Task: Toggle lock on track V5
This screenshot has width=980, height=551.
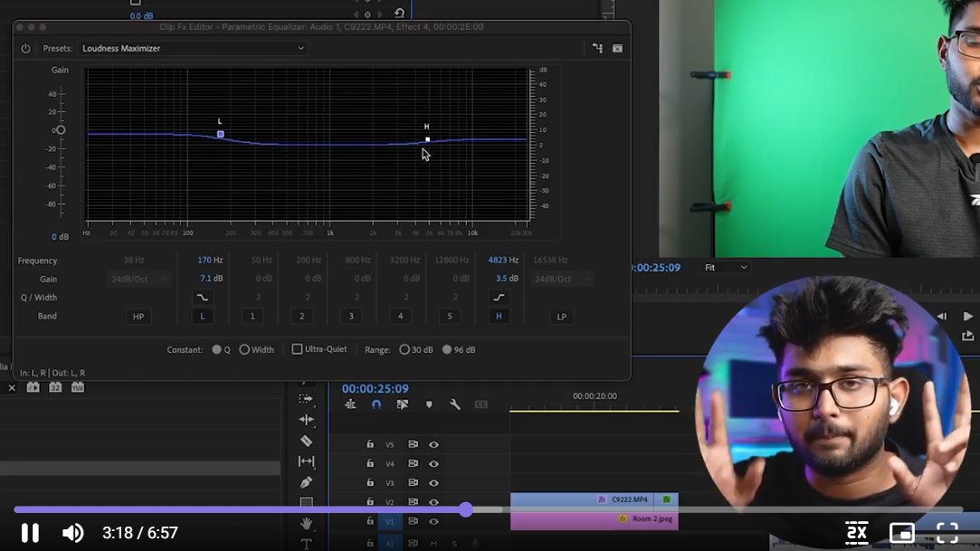Action: [x=370, y=444]
